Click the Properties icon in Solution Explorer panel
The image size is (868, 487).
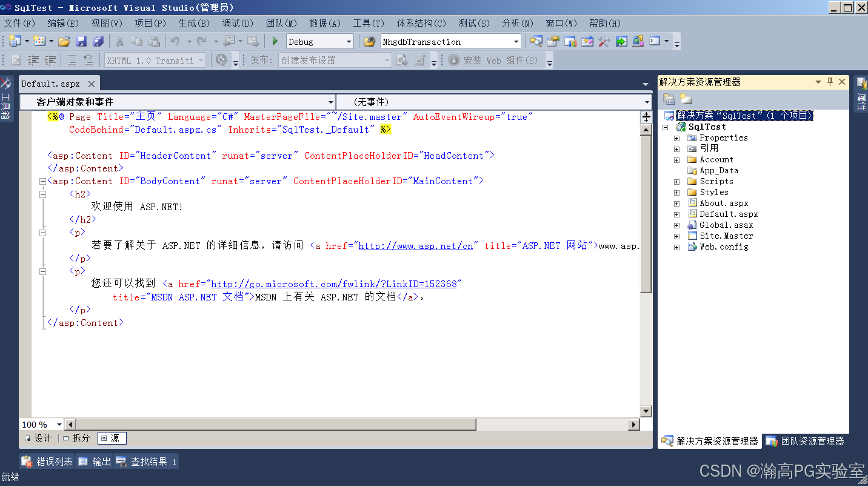(x=669, y=99)
